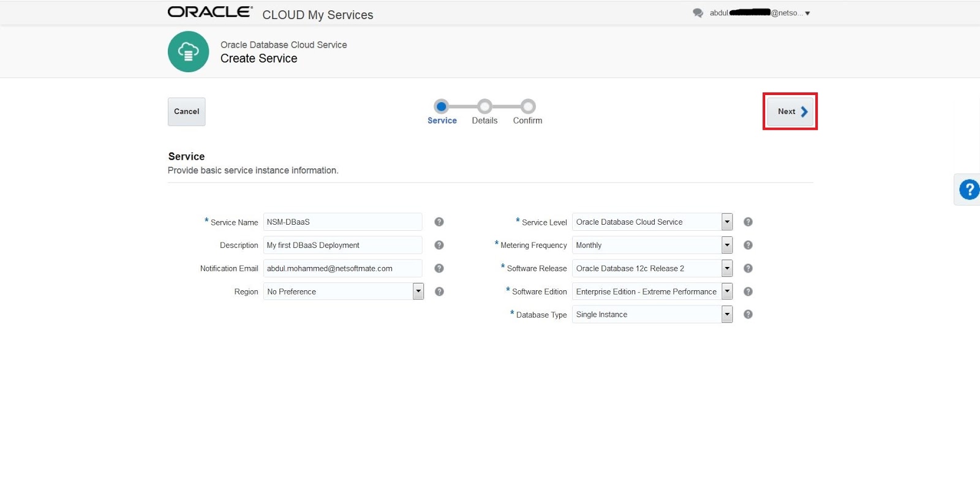Click the Software Release label

537,268
